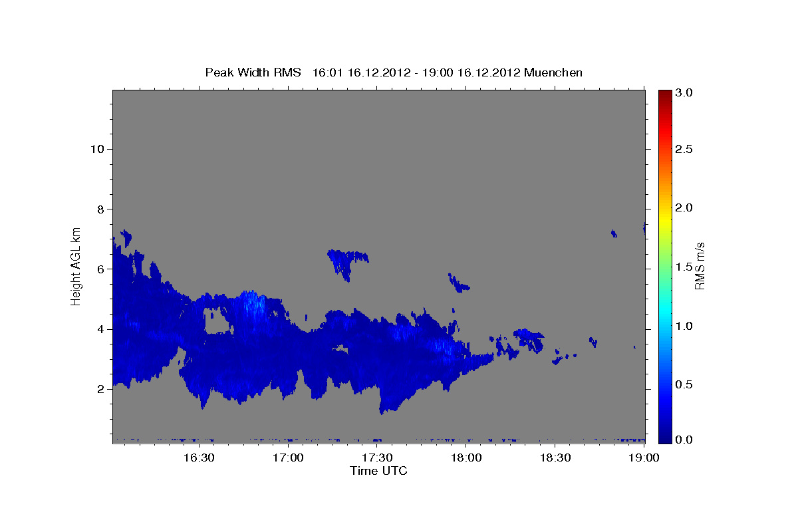Click the gray hole inside the cloud near 16:35
The image size is (798, 532).
point(217,321)
